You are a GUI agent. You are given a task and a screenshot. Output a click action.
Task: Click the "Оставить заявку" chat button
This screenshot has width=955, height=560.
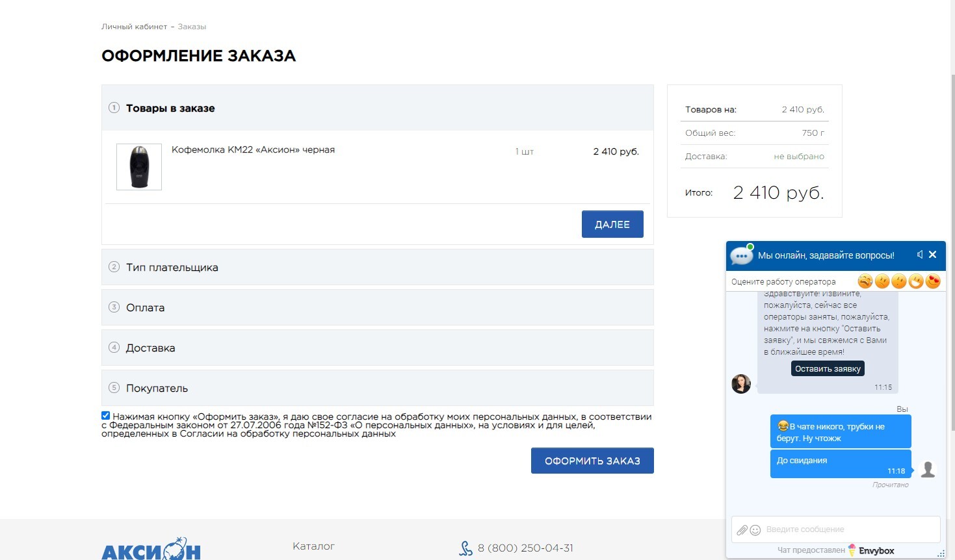(828, 369)
